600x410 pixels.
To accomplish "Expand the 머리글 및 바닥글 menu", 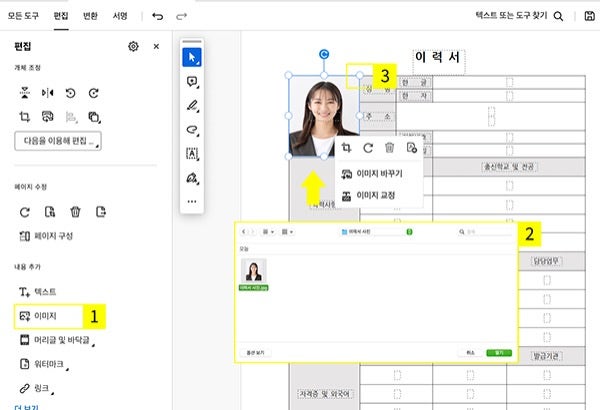I will click(57, 340).
